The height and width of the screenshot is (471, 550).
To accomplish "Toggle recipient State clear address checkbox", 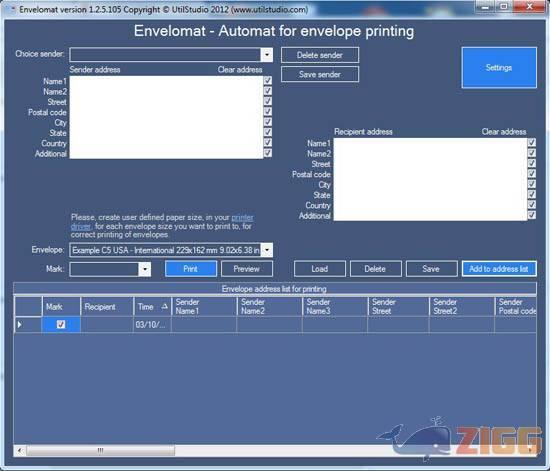I will coord(532,194).
